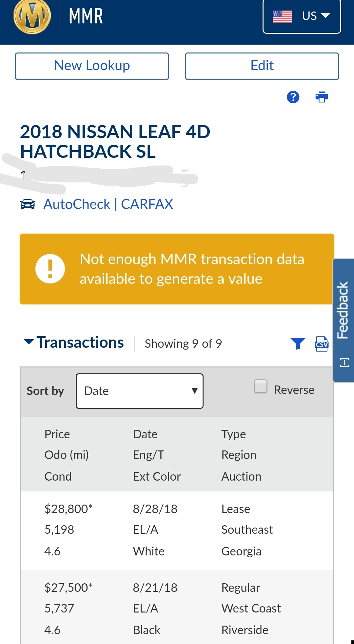
Task: Export transactions with the CSV icon
Action: click(322, 343)
